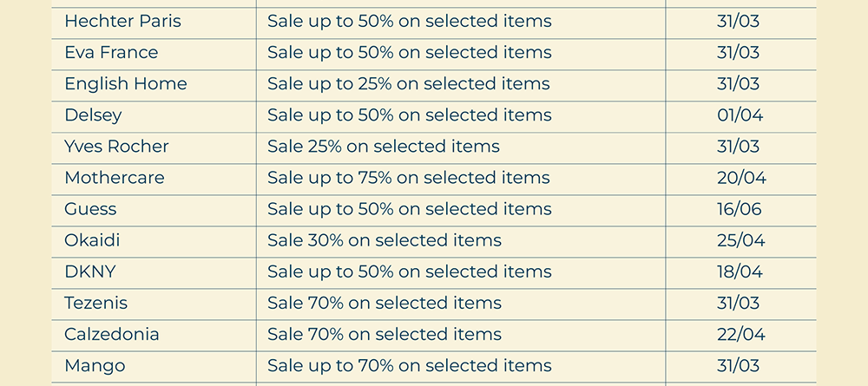Select the Mothercare brand cell
This screenshot has width=868, height=386.
point(115,178)
